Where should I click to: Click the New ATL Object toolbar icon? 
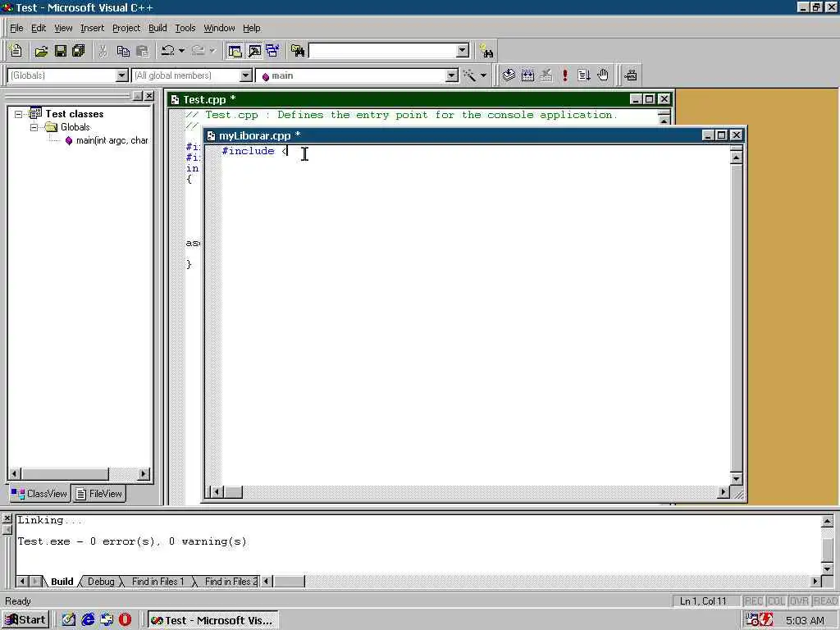tap(631, 75)
